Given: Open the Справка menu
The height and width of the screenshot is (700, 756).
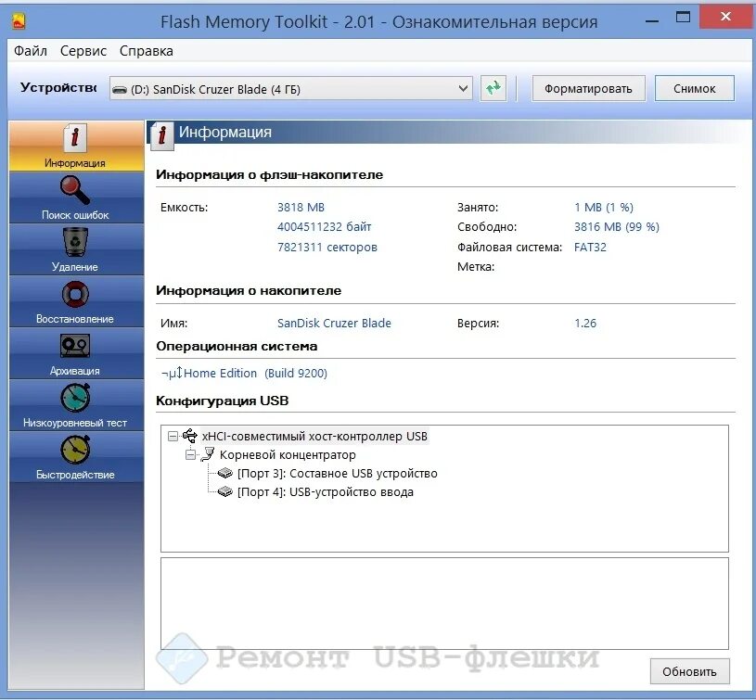Looking at the screenshot, I should coord(146,51).
